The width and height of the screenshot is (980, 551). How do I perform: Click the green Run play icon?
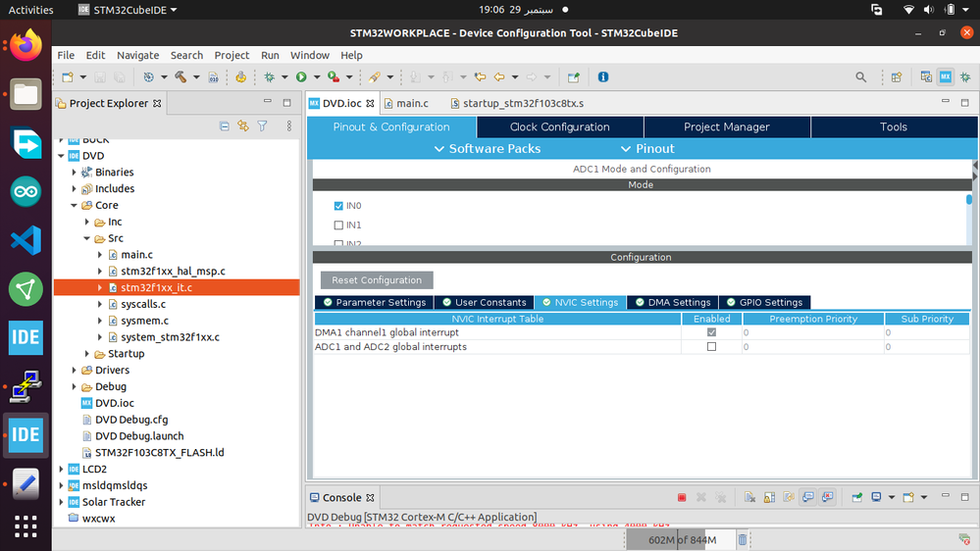[x=301, y=76]
